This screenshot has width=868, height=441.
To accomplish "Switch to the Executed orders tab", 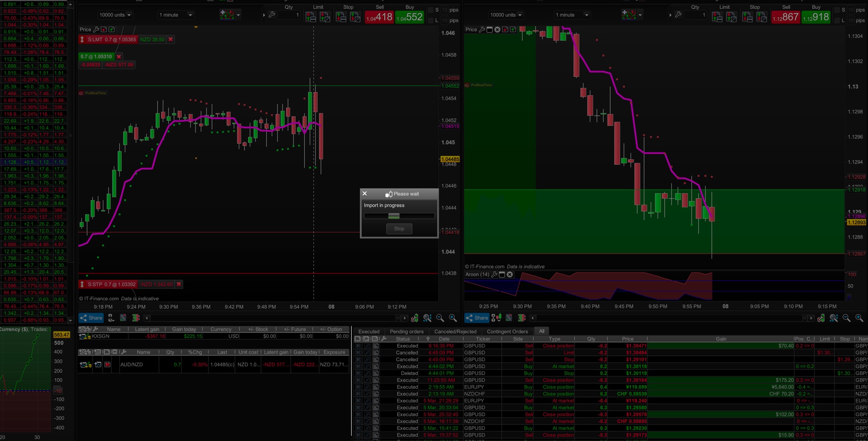I will [x=369, y=332].
